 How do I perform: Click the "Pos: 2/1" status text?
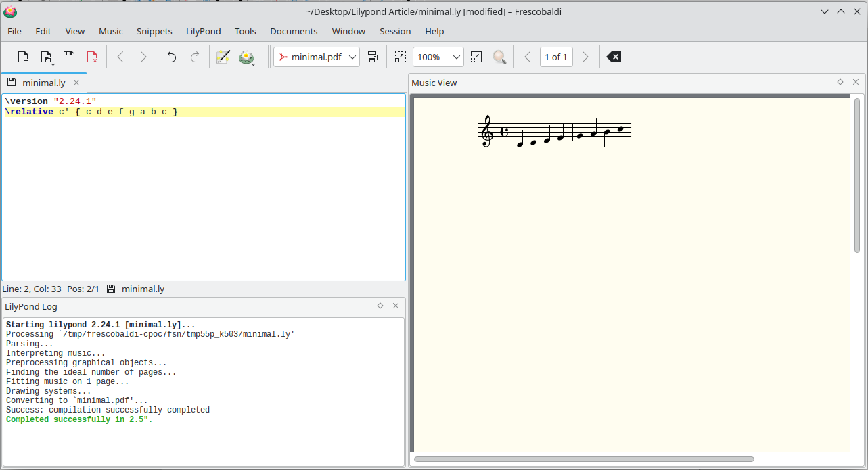pyautogui.click(x=83, y=289)
